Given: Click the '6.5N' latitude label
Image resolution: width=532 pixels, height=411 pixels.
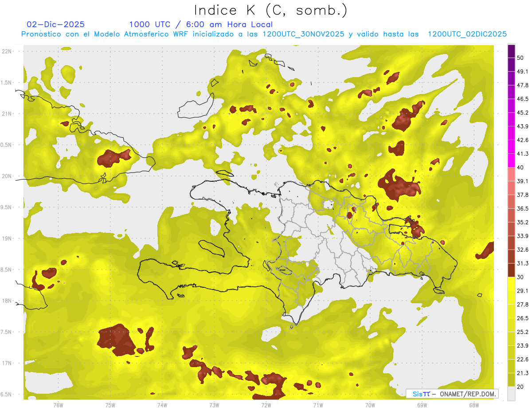Looking at the screenshot, I should 7,395.
